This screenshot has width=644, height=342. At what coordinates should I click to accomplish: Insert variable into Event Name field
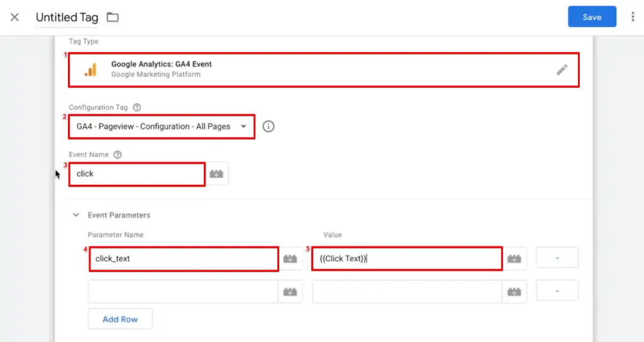pos(216,174)
